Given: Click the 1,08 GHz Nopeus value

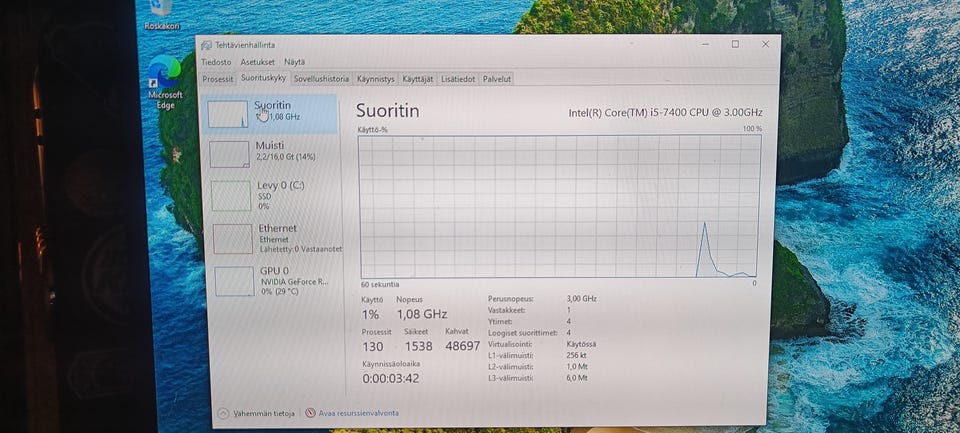Looking at the screenshot, I should click(x=422, y=315).
